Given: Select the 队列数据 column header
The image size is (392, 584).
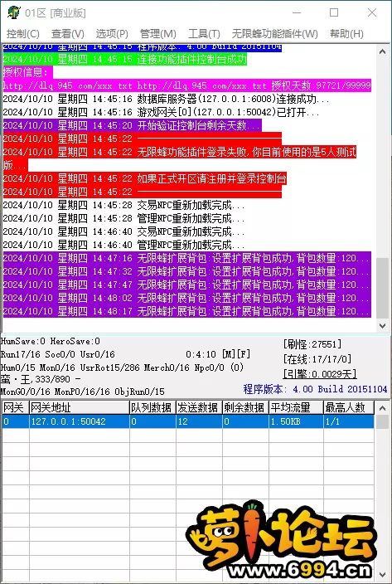Looking at the screenshot, I should (x=152, y=407).
